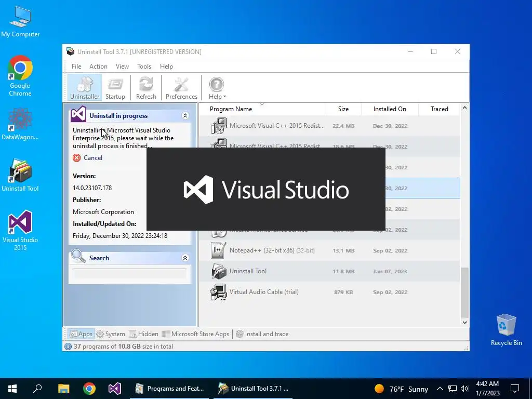532x399 pixels.
Task: Click the application icon in title bar
Action: [x=71, y=51]
